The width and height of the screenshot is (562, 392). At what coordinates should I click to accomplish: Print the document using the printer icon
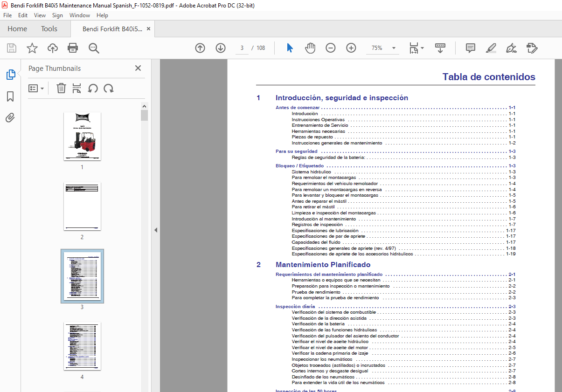click(73, 48)
